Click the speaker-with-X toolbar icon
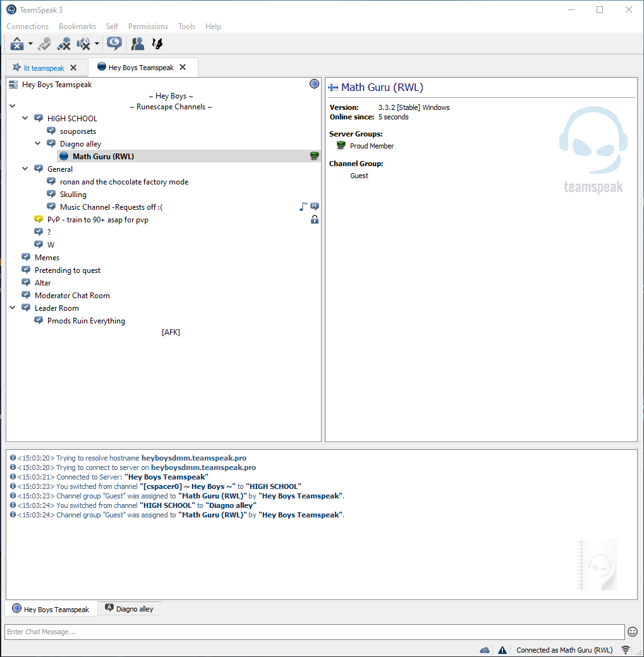 click(x=83, y=44)
